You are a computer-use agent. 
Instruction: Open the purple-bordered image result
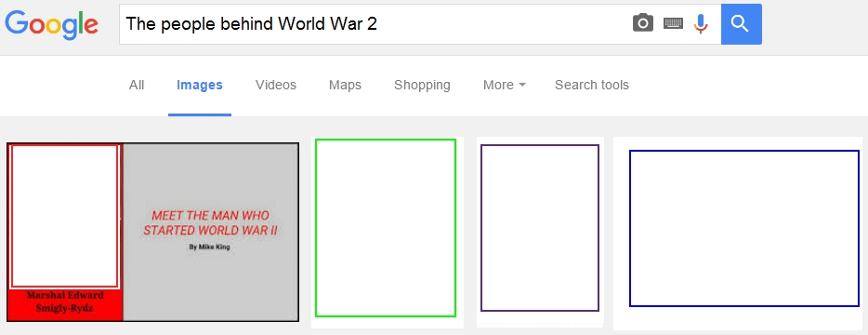(540, 228)
